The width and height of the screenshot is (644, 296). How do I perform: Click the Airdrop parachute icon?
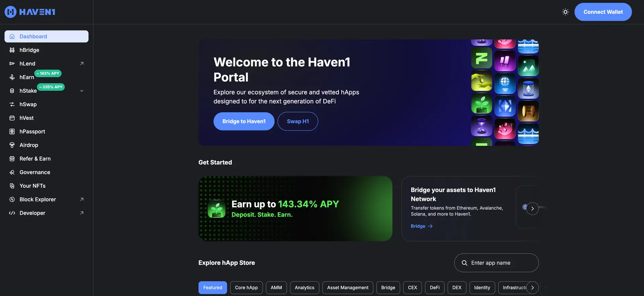point(12,145)
